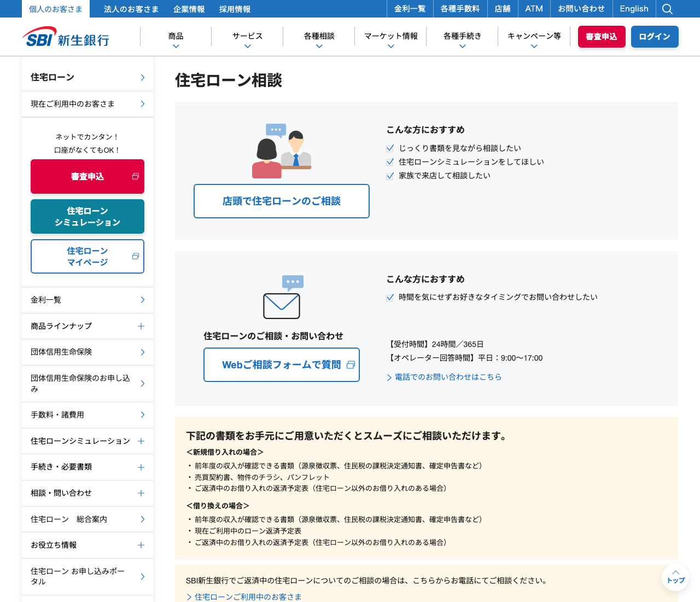This screenshot has width=700, height=602.
Task: Click Webご相談フォームで質問 button
Action: (x=282, y=364)
